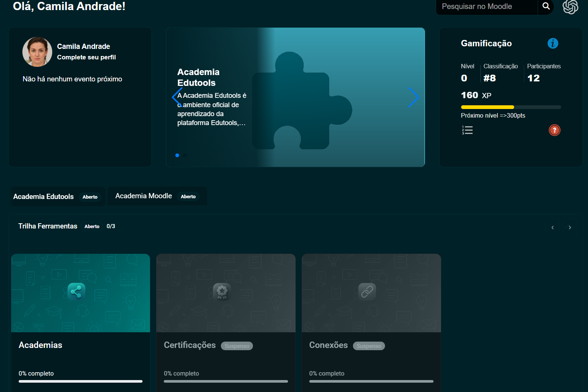Open the Academias course title
Image resolution: width=588 pixels, height=392 pixels.
point(40,345)
